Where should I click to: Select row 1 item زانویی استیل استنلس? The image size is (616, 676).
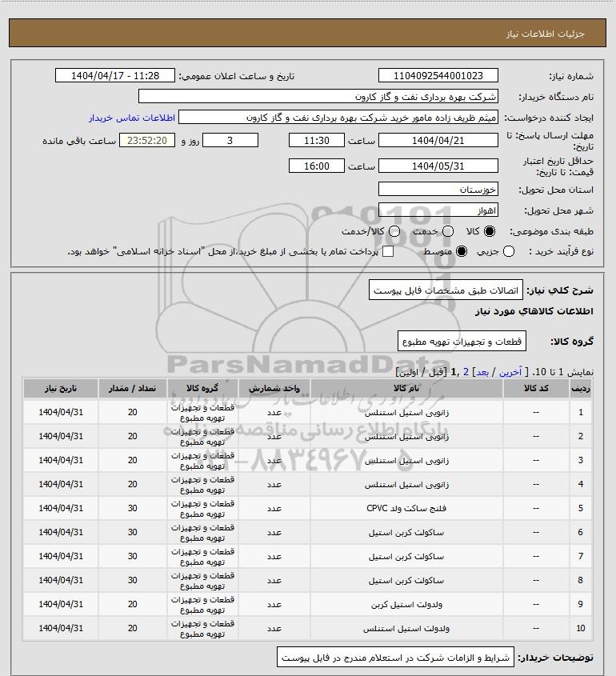(x=406, y=413)
